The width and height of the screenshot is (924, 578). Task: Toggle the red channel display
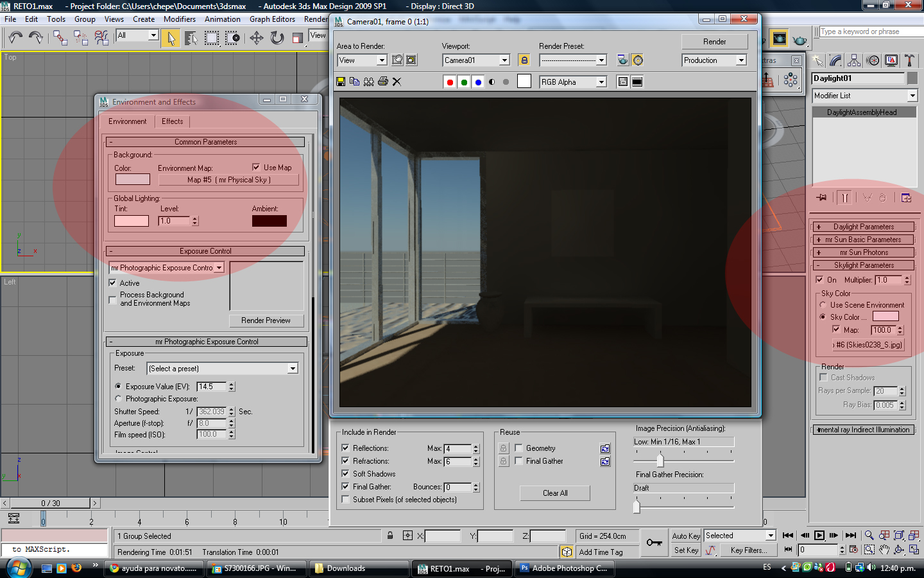tap(450, 82)
